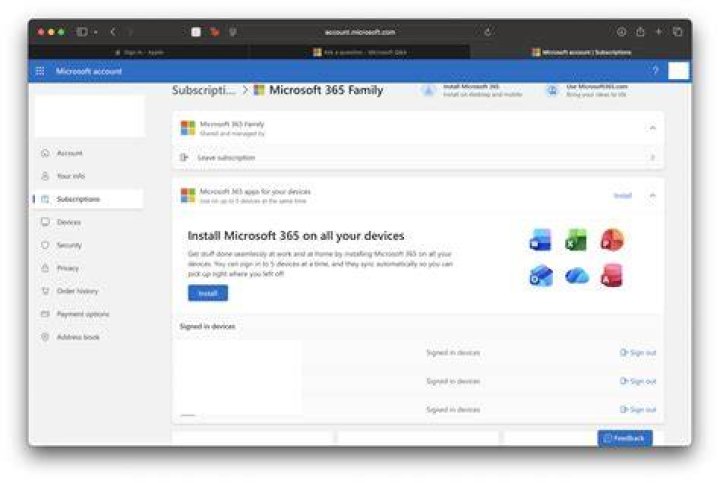Click the white extension icon in toolbar
Image resolution: width=720 pixels, height=483 pixels.
[x=196, y=32]
